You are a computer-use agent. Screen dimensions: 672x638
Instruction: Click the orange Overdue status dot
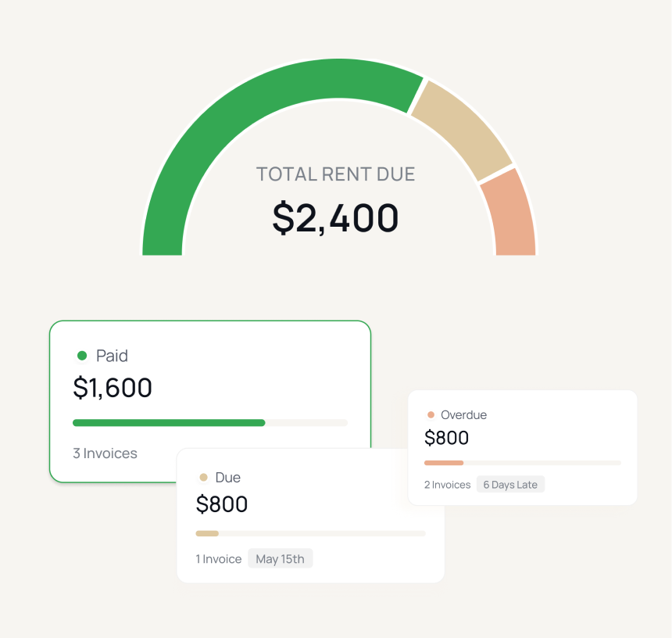pos(431,415)
